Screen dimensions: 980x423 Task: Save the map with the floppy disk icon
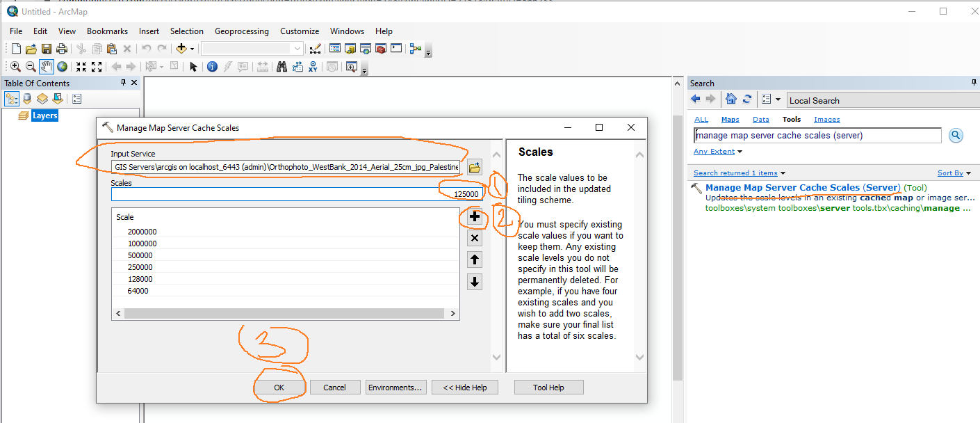(x=47, y=49)
